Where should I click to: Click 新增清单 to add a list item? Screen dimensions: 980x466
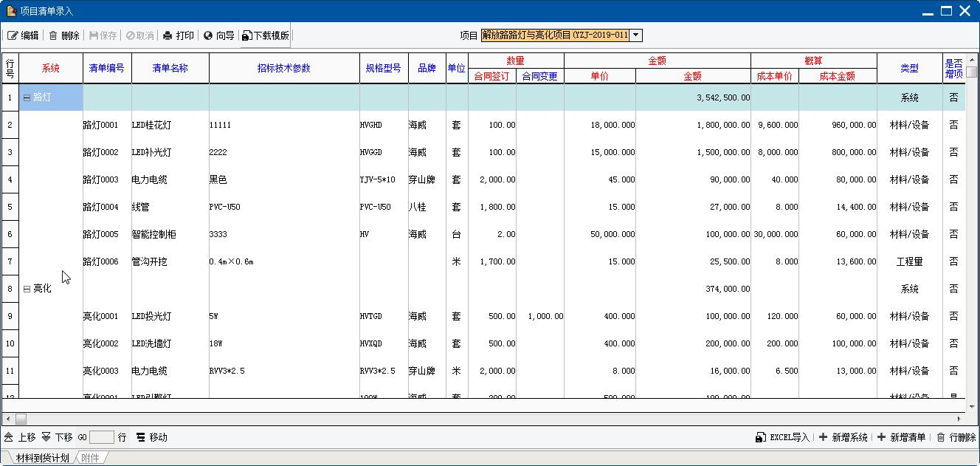881,437
